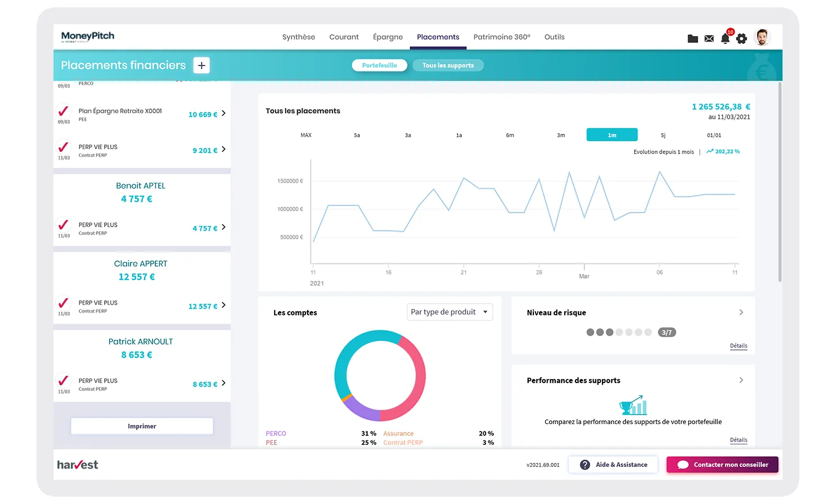Open the Par type de produit dropdown

pos(450,312)
